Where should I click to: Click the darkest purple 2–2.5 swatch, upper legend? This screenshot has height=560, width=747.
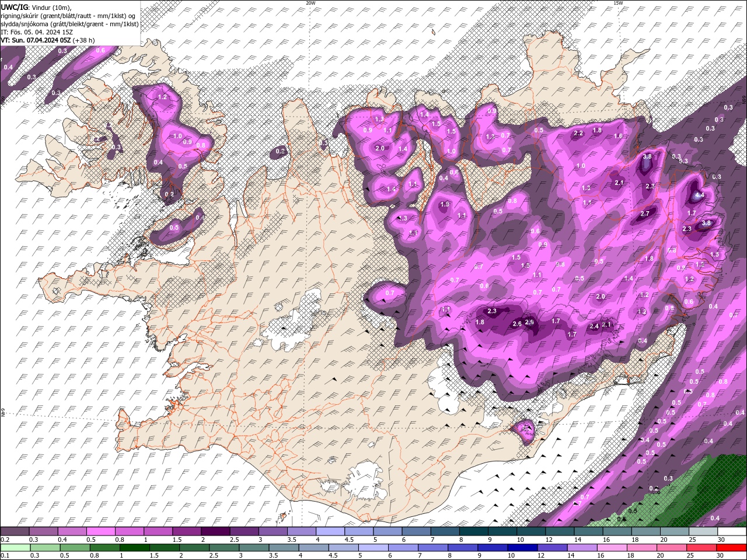point(215,531)
